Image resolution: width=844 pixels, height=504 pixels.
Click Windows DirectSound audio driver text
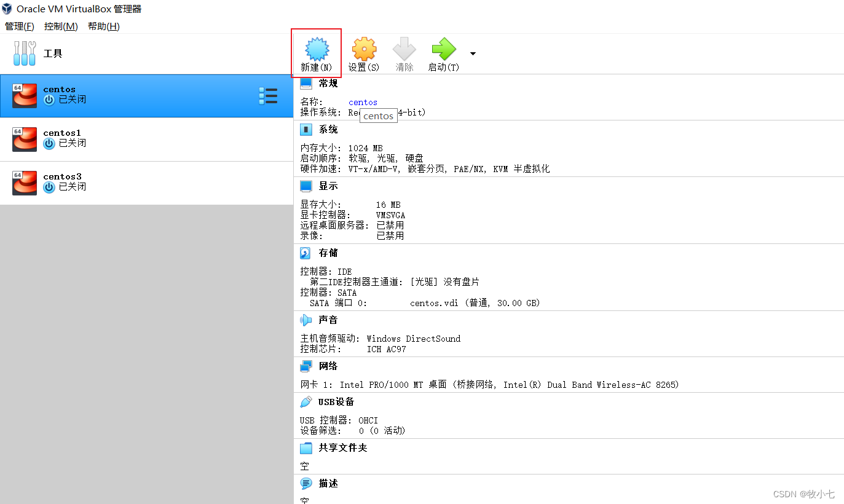coord(413,339)
